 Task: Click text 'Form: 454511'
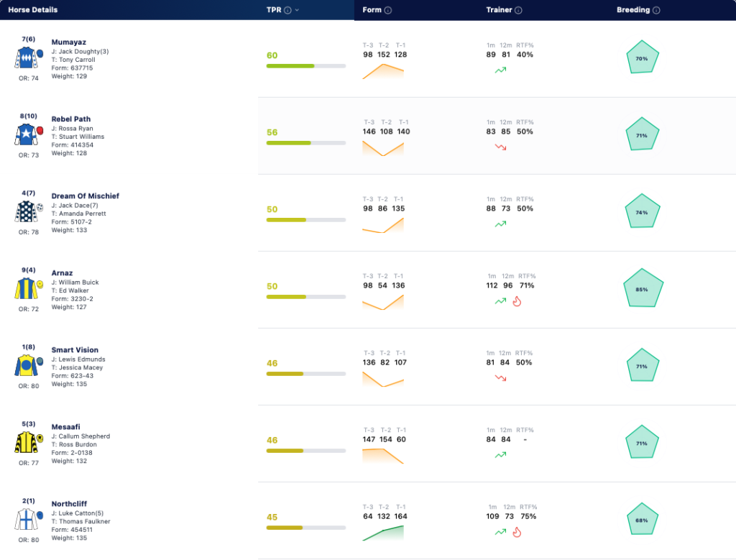tap(73, 530)
